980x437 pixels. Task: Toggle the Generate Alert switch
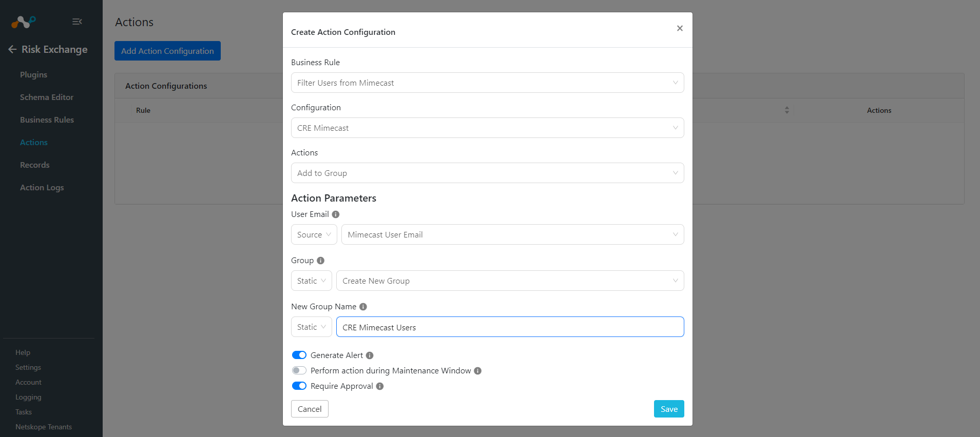pyautogui.click(x=299, y=355)
